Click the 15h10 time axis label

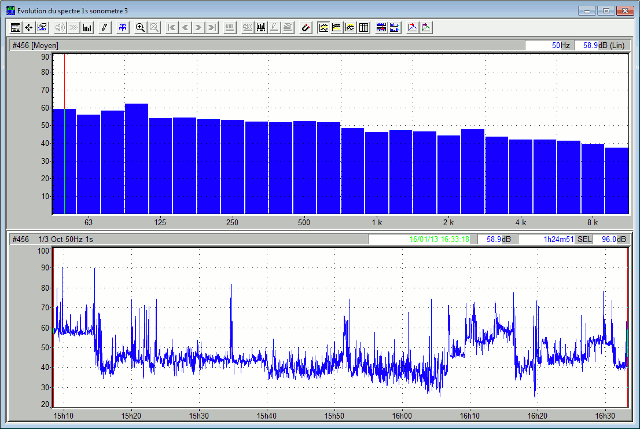tap(64, 416)
